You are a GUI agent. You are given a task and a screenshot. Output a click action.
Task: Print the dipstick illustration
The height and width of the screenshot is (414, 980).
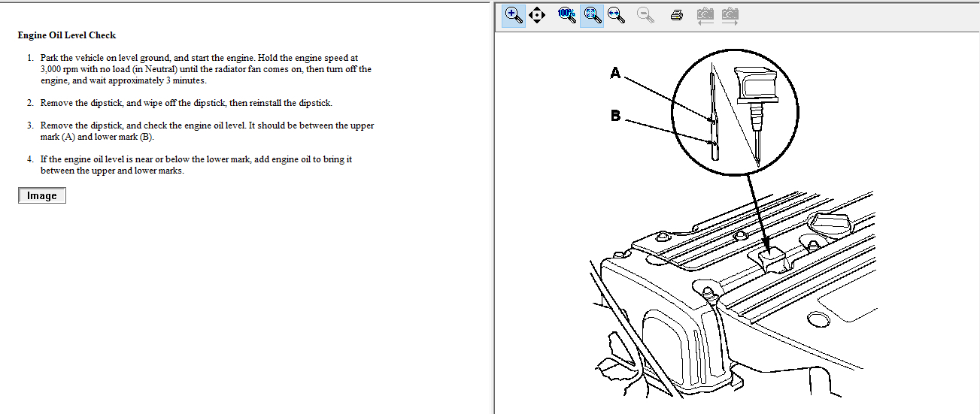pos(676,15)
